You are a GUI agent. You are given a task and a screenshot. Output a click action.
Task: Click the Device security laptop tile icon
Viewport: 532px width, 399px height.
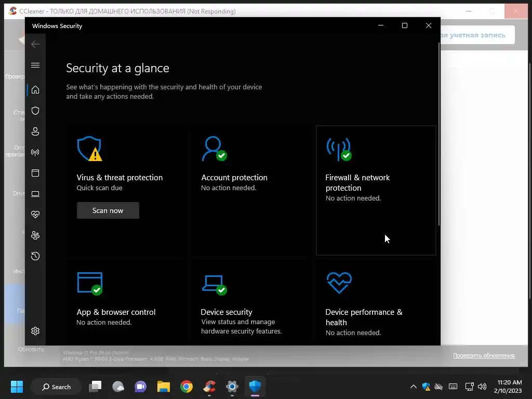pyautogui.click(x=214, y=285)
